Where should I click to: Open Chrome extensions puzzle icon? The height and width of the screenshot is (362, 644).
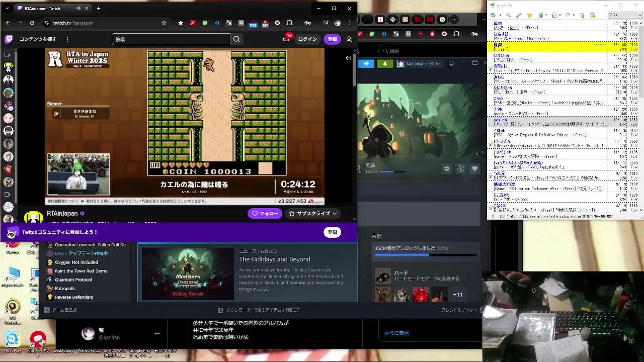[289, 23]
